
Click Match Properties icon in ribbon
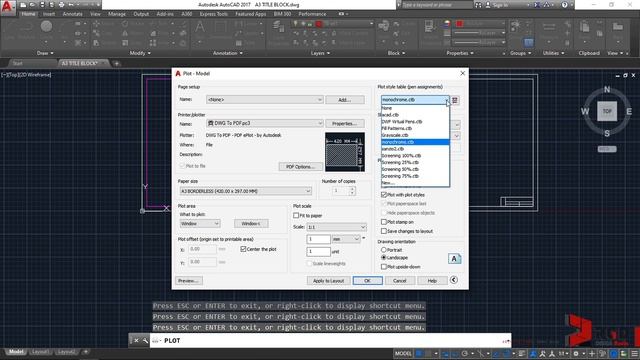click(429, 27)
